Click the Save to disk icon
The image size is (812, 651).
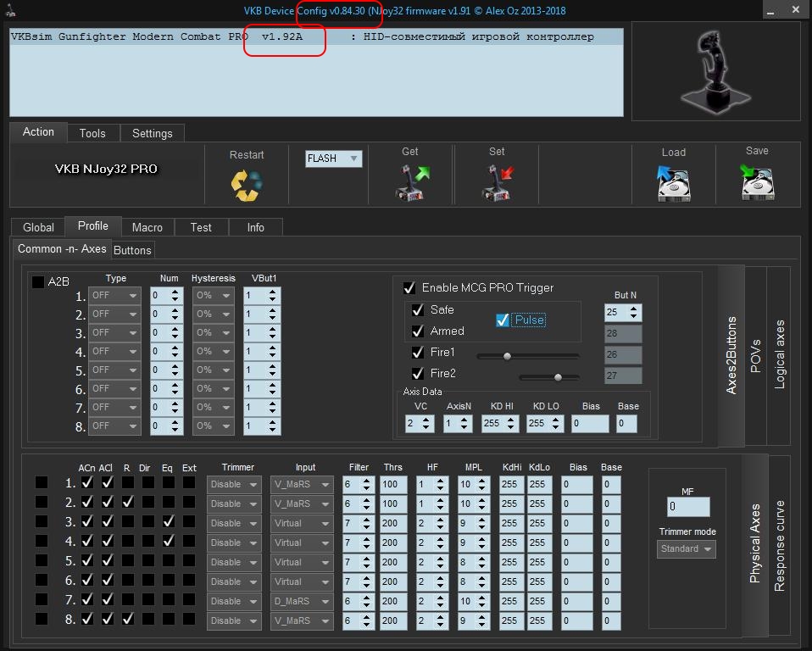pos(757,182)
